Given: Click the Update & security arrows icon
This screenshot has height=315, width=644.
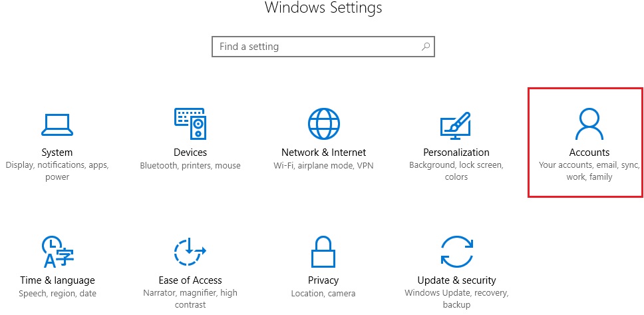Looking at the screenshot, I should tap(456, 252).
